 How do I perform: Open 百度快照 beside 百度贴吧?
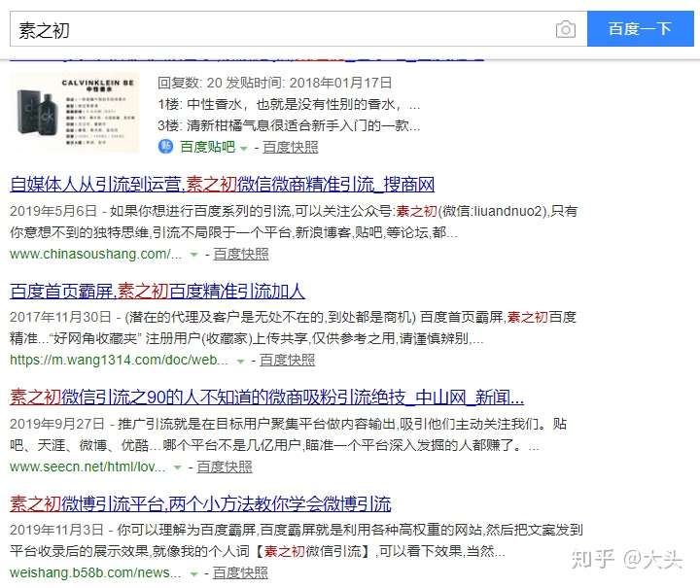click(291, 147)
